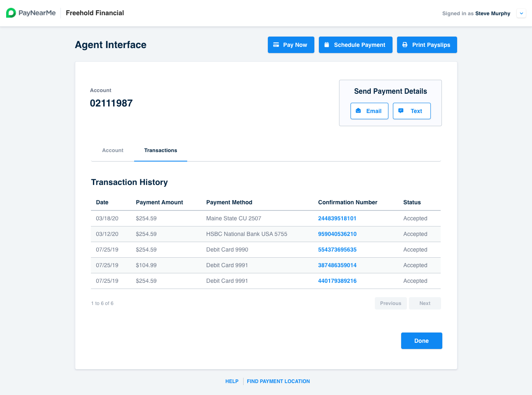This screenshot has width=532, height=395.
Task: Click the calendar icon on Schedule Payment
Action: (x=327, y=45)
